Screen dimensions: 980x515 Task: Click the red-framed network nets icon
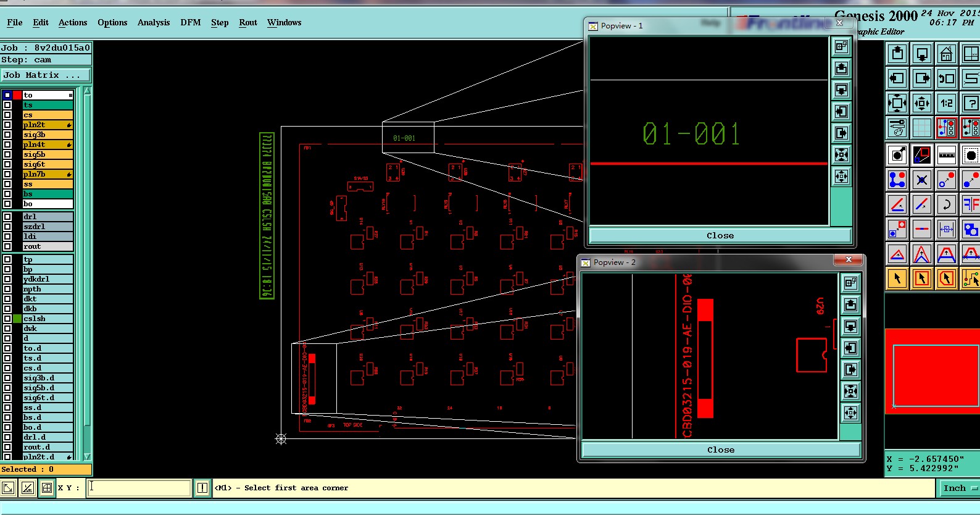coord(946,127)
